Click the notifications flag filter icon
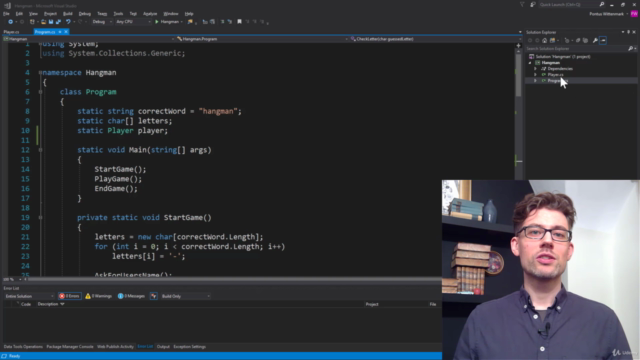The image size is (640, 360). coord(522,4)
